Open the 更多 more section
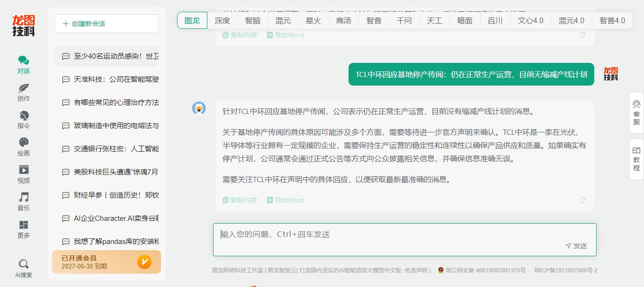The width and height of the screenshot is (644, 287). [24, 229]
